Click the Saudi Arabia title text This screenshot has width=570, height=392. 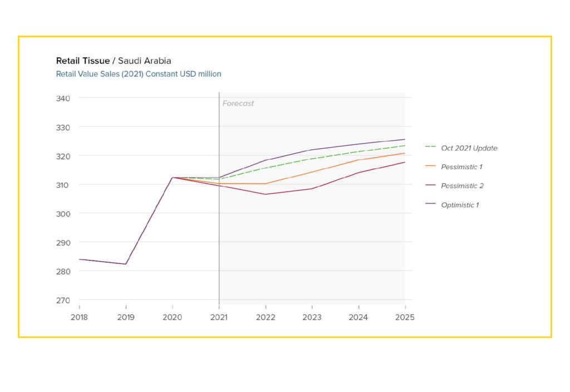(145, 61)
